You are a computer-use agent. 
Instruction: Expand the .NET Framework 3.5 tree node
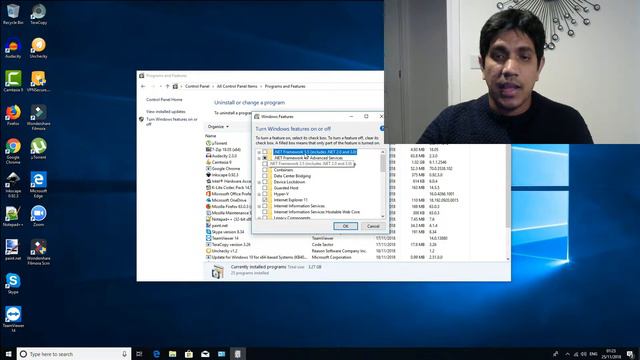click(259, 152)
